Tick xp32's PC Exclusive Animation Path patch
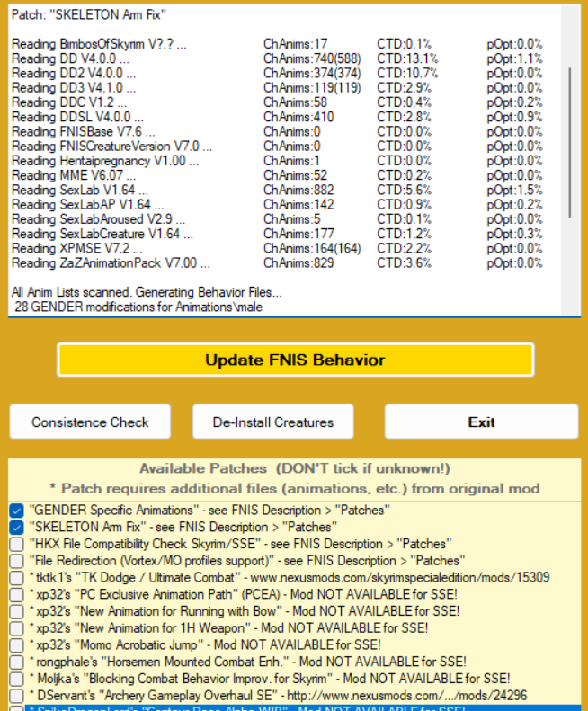Screen dimensions: 588x711 [x=17, y=594]
